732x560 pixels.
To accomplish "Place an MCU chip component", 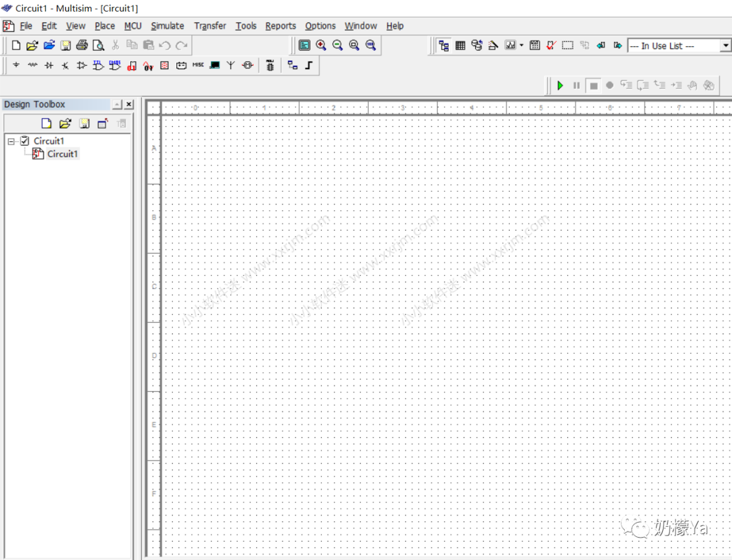I will coord(270,65).
